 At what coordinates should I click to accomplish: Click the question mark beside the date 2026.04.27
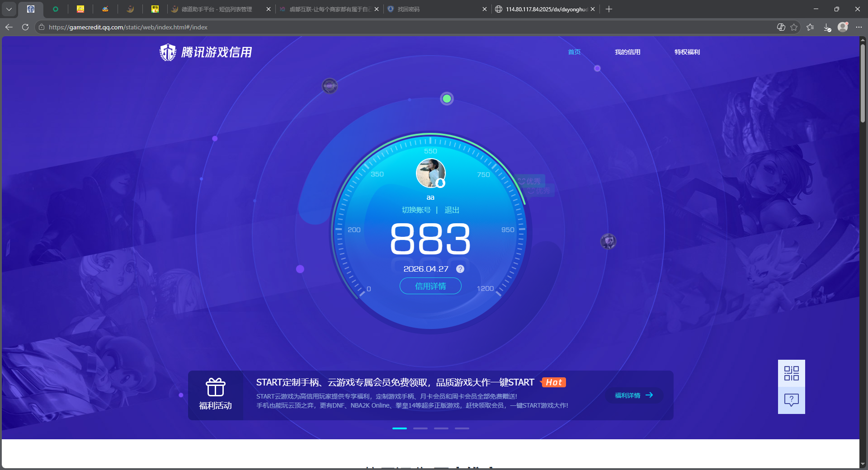click(x=460, y=269)
